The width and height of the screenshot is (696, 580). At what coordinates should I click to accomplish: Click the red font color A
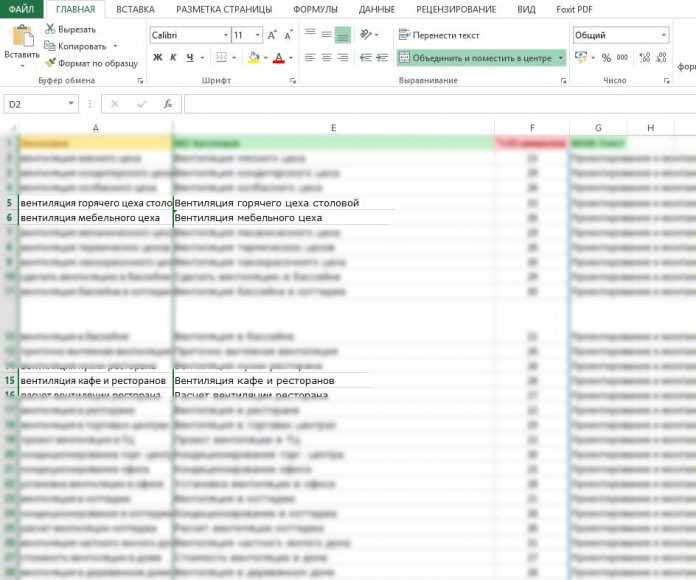(x=279, y=58)
